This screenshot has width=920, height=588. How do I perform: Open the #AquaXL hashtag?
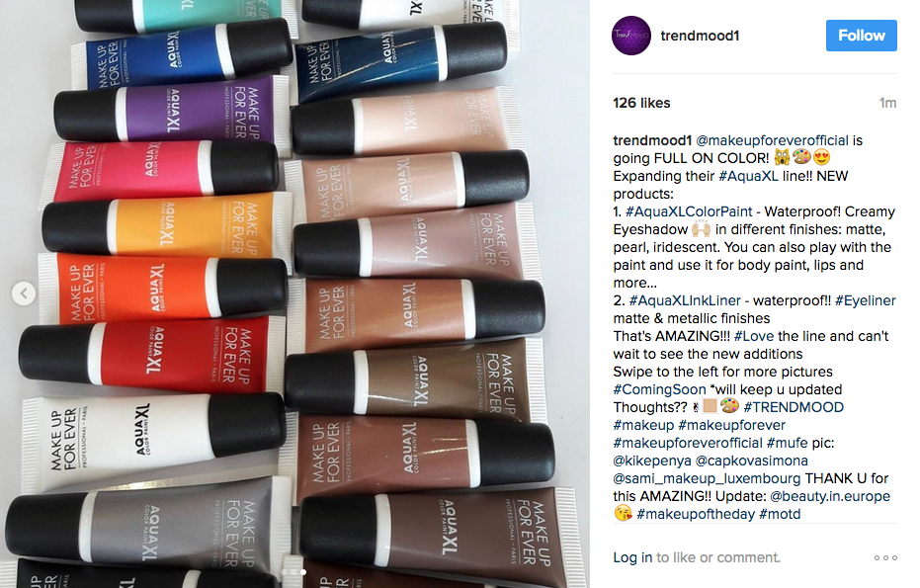[x=748, y=176]
